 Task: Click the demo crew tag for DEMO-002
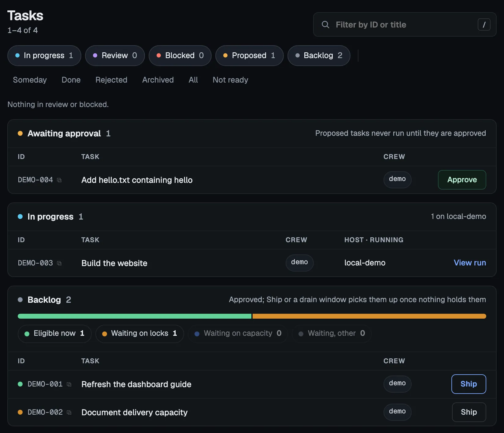click(x=398, y=412)
